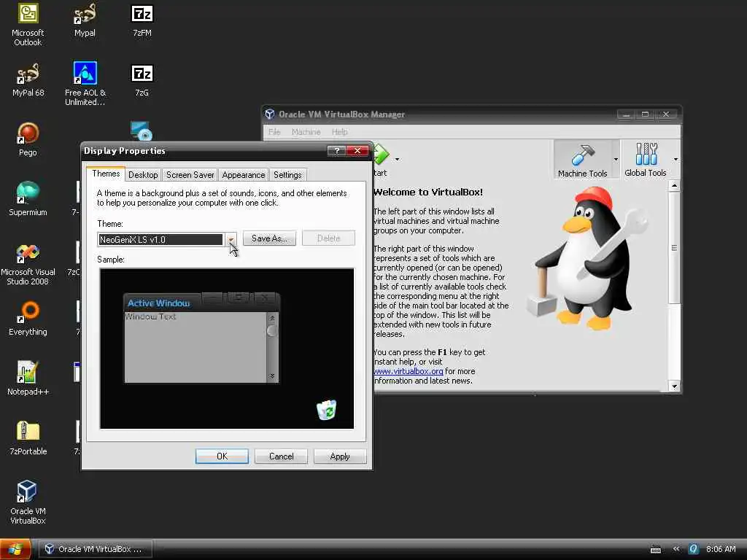Image resolution: width=747 pixels, height=560 pixels.
Task: Click the recycle bin in the theme sample
Action: [327, 410]
